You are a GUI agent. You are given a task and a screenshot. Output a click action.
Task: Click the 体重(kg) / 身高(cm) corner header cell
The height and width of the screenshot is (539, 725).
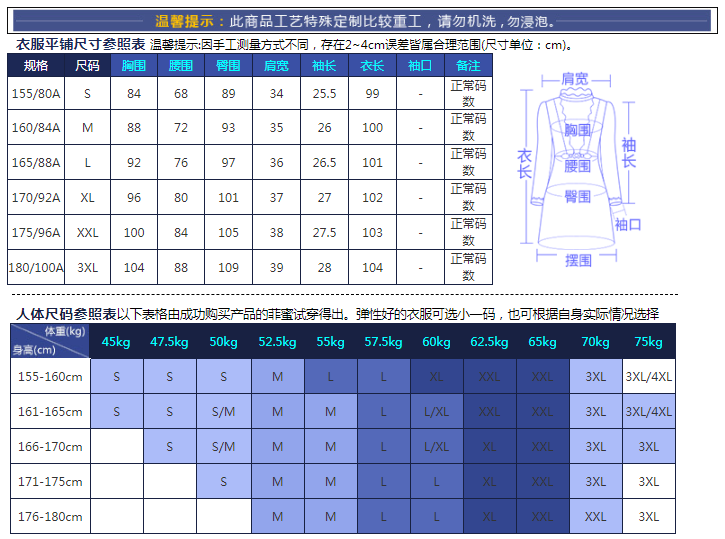click(50, 341)
